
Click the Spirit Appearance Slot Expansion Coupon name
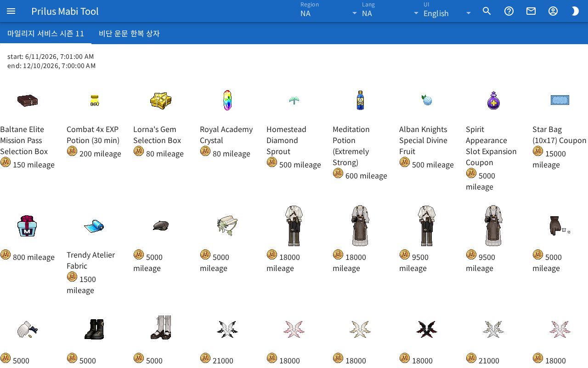491,146
